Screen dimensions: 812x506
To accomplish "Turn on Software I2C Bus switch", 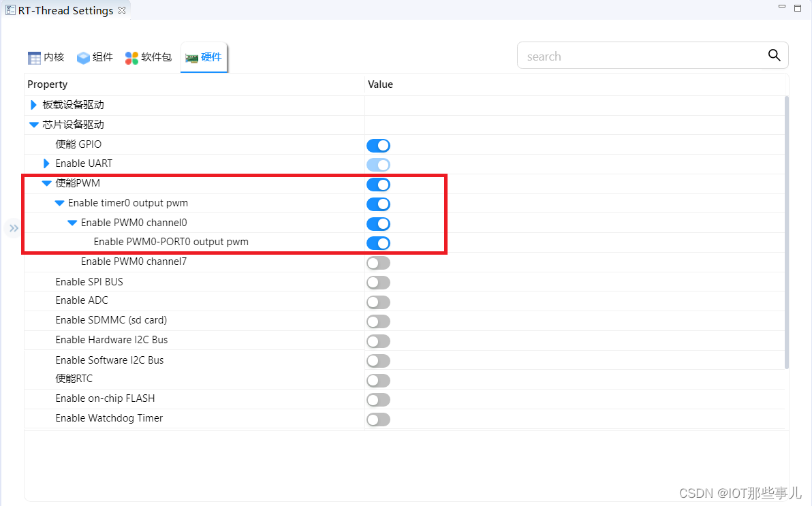I will [x=378, y=360].
